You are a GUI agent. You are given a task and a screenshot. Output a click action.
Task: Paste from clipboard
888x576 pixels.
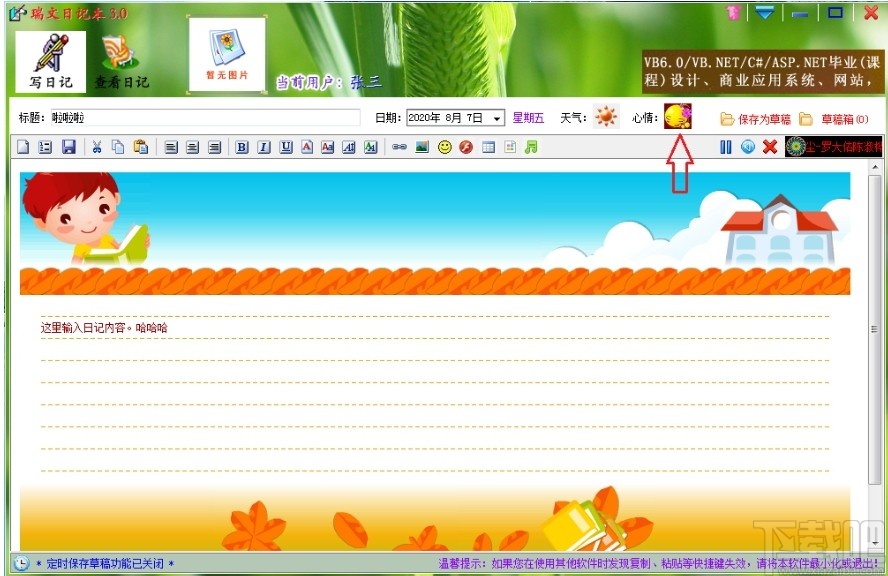click(140, 147)
